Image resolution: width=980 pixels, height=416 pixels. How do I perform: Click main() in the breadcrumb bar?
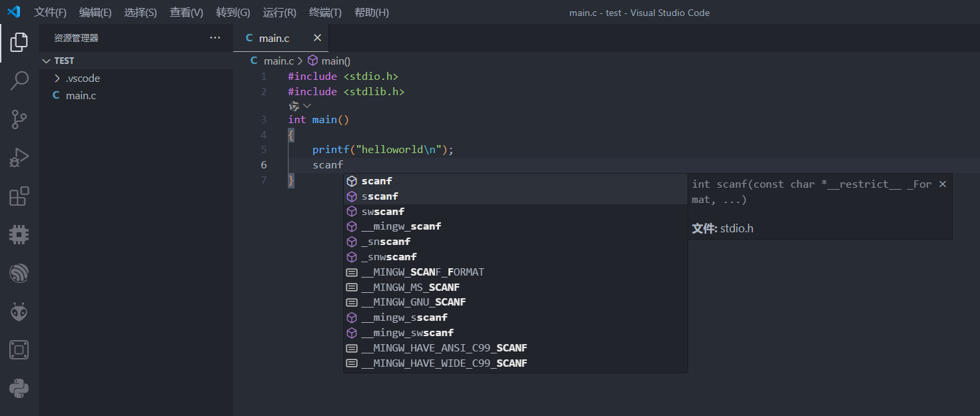[335, 61]
